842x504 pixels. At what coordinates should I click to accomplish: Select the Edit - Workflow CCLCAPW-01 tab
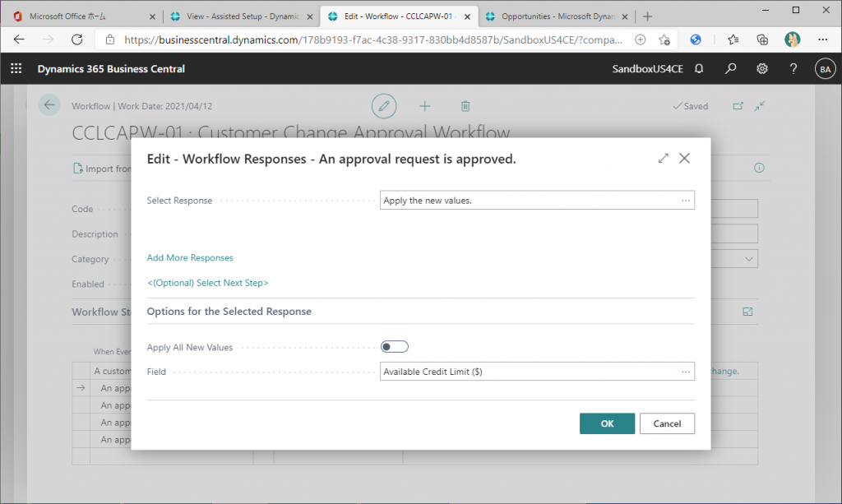click(400, 16)
